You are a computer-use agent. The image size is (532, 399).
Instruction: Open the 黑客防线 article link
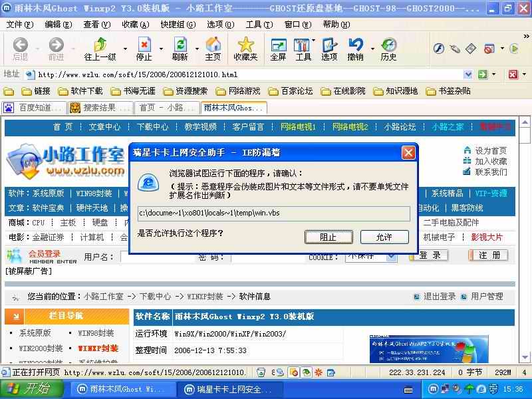pyautogui.click(x=467, y=207)
